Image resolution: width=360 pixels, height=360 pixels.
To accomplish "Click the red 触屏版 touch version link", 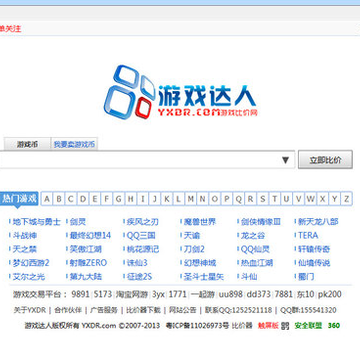I will click(268, 326).
